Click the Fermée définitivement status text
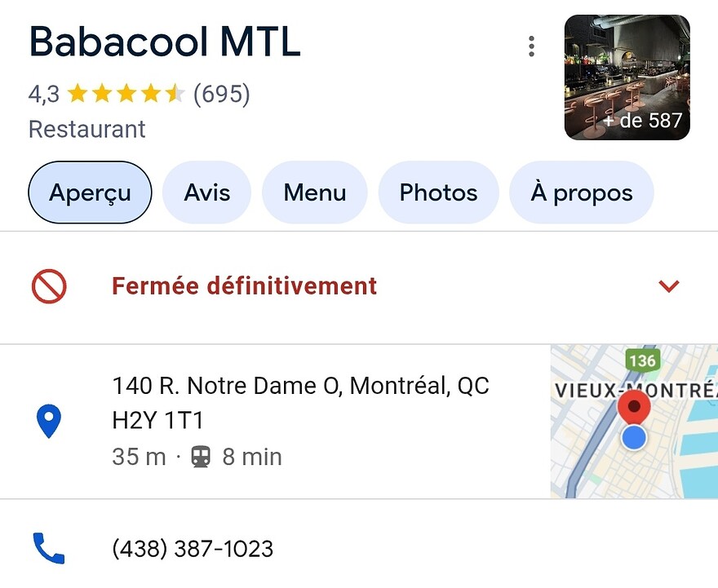Image resolution: width=718 pixels, height=588 pixels. [x=244, y=286]
